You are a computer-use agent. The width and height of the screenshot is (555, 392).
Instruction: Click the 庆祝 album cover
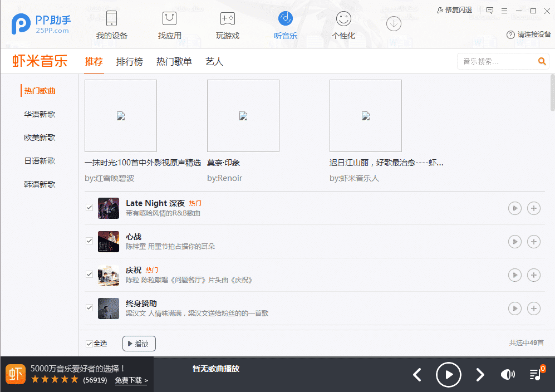[109, 275]
